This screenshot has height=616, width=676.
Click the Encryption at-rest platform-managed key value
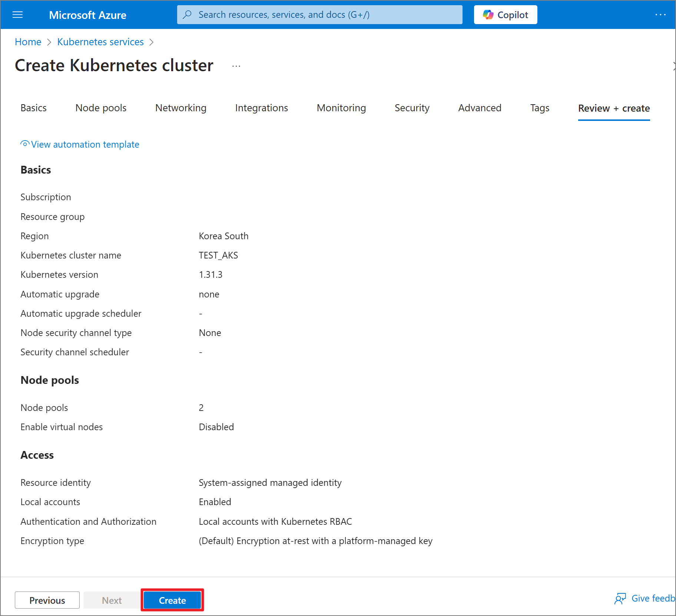coord(316,541)
